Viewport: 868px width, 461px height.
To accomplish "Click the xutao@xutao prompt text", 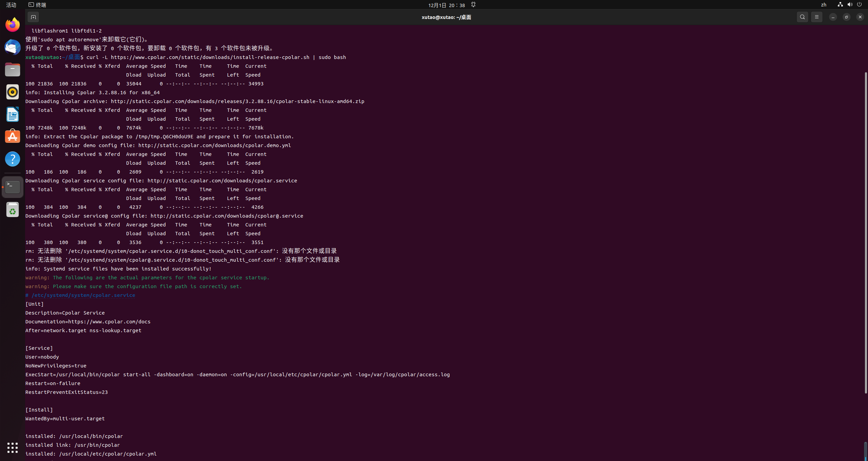I will pos(42,57).
